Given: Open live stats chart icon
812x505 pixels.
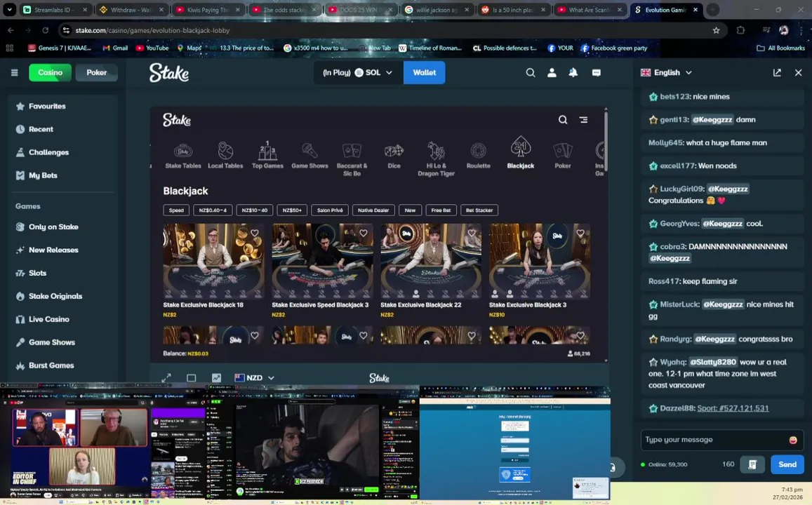Looking at the screenshot, I should click(x=216, y=378).
